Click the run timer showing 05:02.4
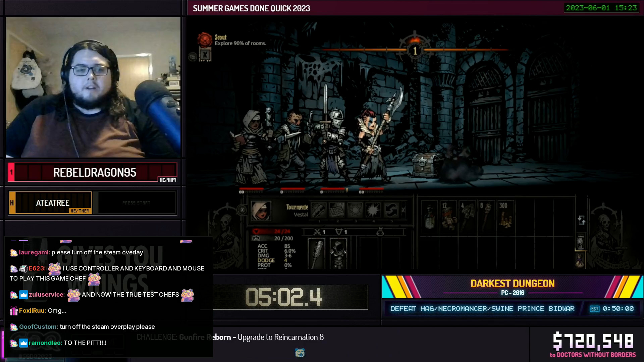Image resolution: width=644 pixels, height=362 pixels. pos(284,297)
